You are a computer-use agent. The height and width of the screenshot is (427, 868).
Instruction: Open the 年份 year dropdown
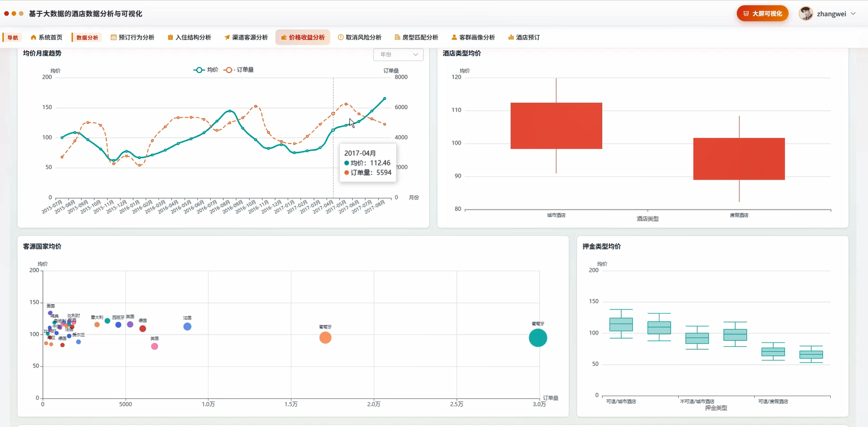pos(398,54)
